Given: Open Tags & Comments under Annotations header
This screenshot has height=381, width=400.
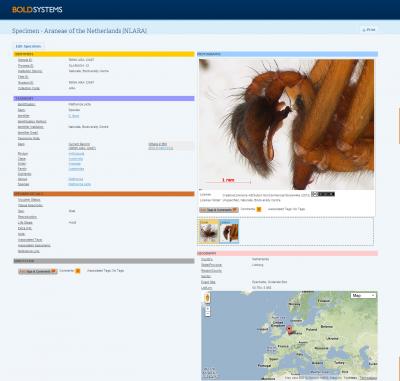Looking at the screenshot, I should [x=38, y=271].
